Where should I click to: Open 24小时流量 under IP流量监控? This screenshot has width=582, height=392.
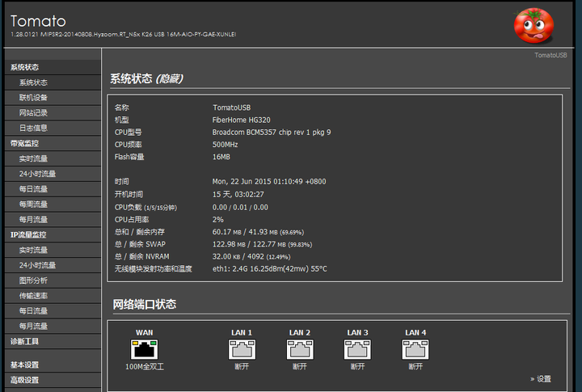53,265
